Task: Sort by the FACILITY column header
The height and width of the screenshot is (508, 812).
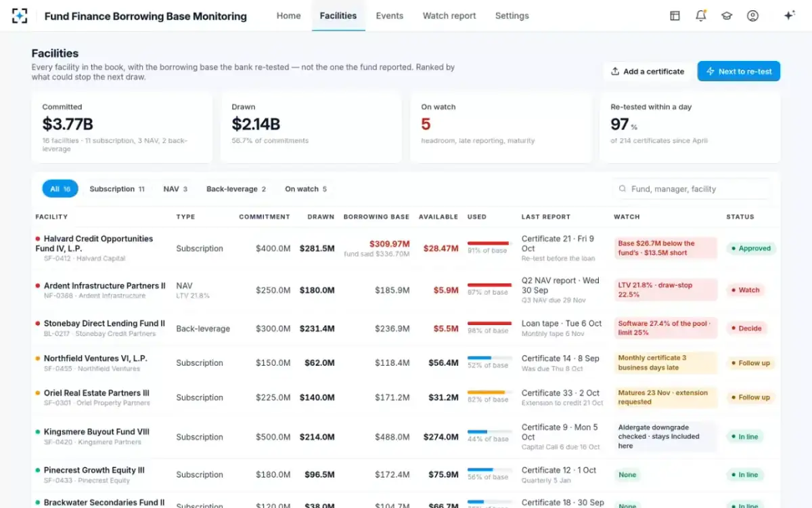Action: tap(51, 217)
